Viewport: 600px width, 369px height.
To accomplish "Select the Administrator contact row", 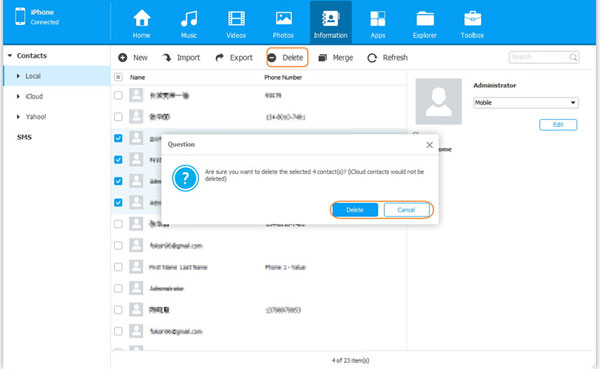I will [x=259, y=288].
